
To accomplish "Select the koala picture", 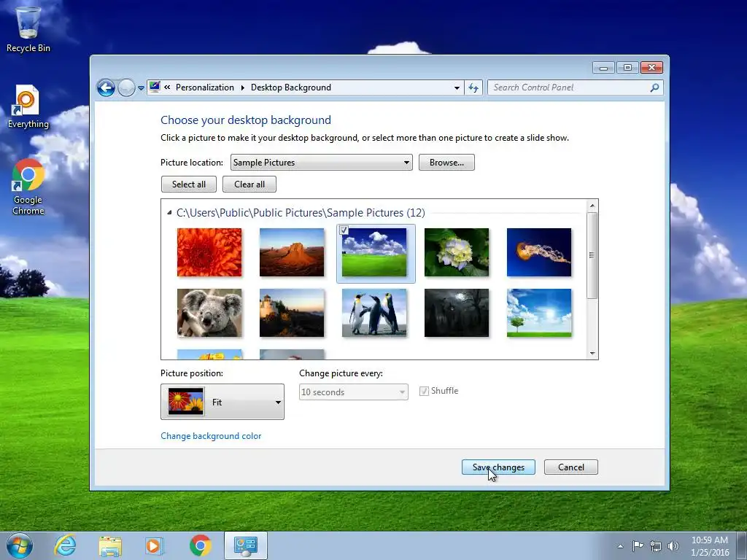I will coord(209,313).
